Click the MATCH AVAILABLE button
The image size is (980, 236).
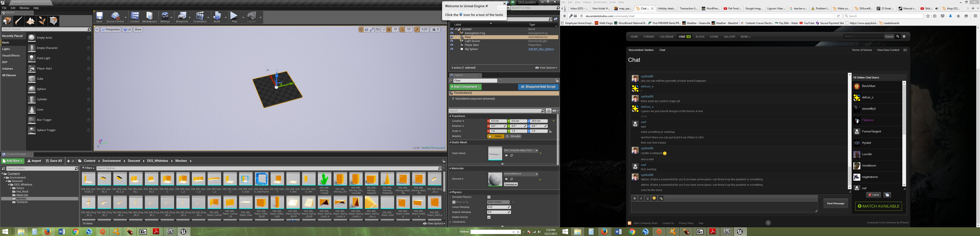pos(878,206)
